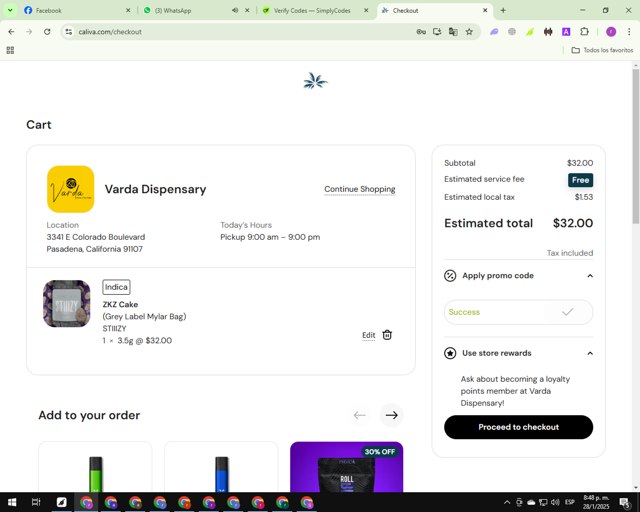Click the page vertical scrollbar

[636, 146]
